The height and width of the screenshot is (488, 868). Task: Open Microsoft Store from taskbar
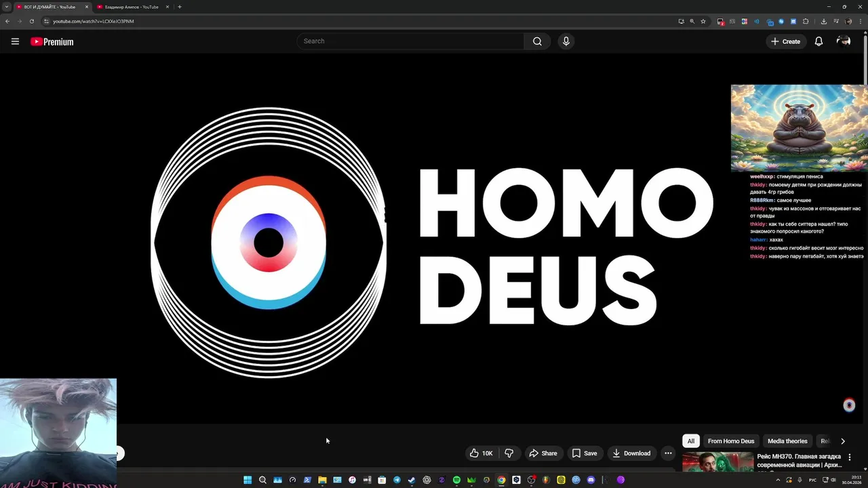point(382,480)
